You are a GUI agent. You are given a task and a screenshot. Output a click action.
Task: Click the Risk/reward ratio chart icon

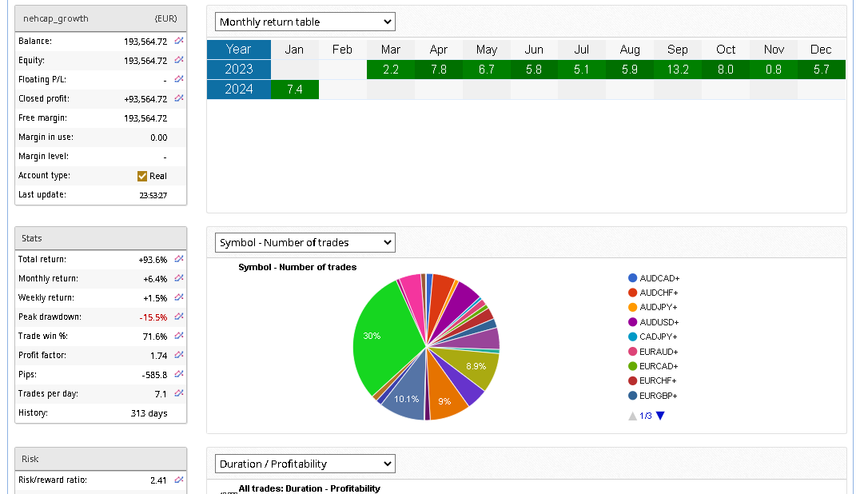point(179,480)
